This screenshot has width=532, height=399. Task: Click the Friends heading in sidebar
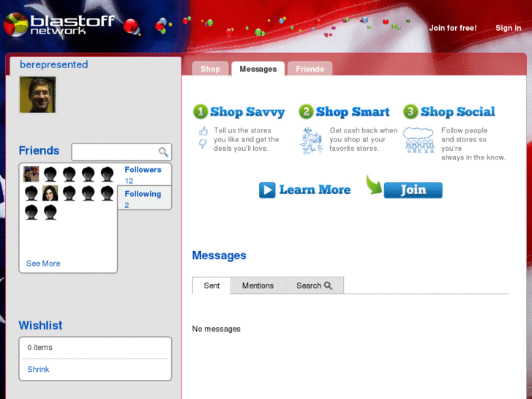(x=39, y=150)
